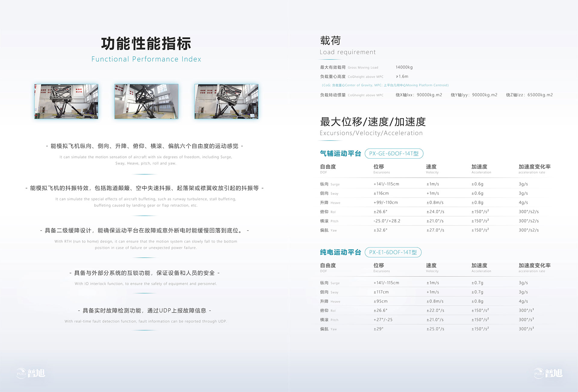Select the PX-E1-6DOF-14T model badge
The height and width of the screenshot is (392, 578).
393,252
